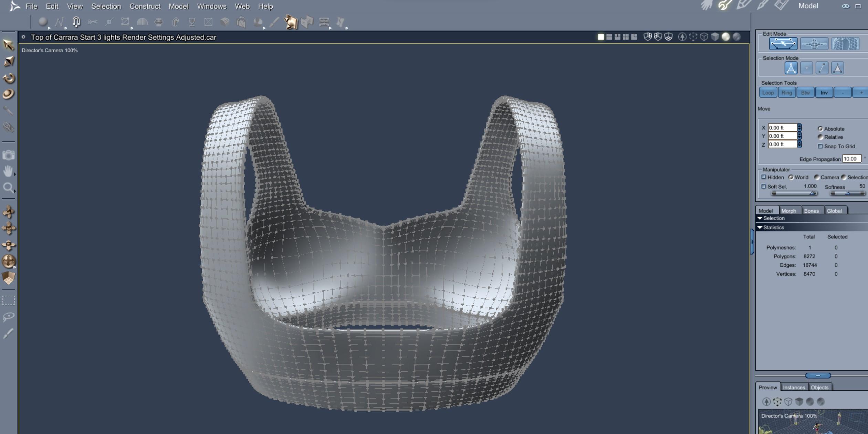Choose the magnifier zoom tool

tap(8, 188)
